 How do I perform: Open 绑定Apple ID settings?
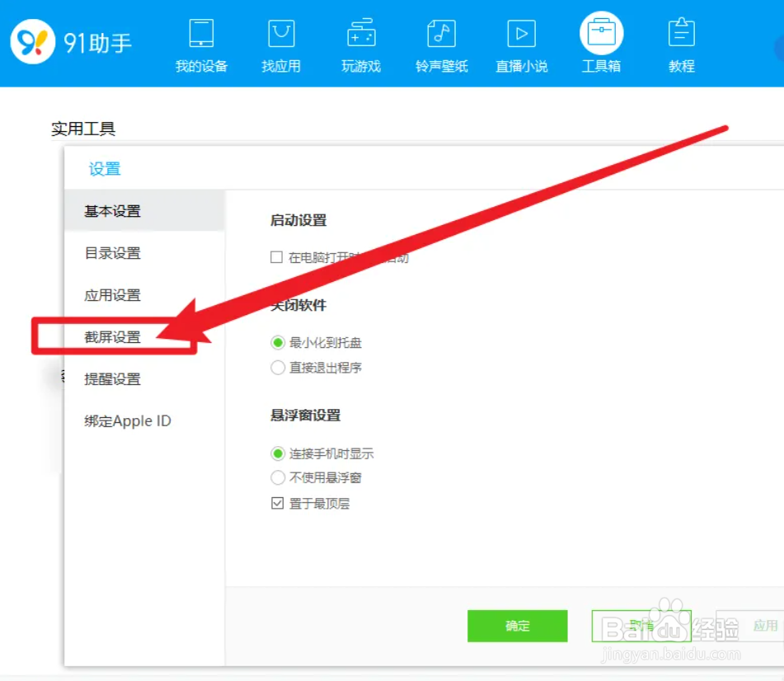(126, 420)
